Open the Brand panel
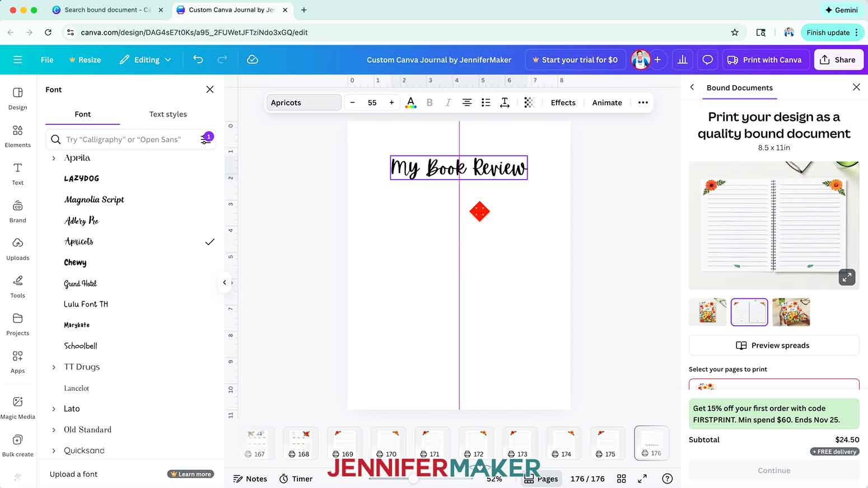The height and width of the screenshot is (488, 868). pos(17,211)
